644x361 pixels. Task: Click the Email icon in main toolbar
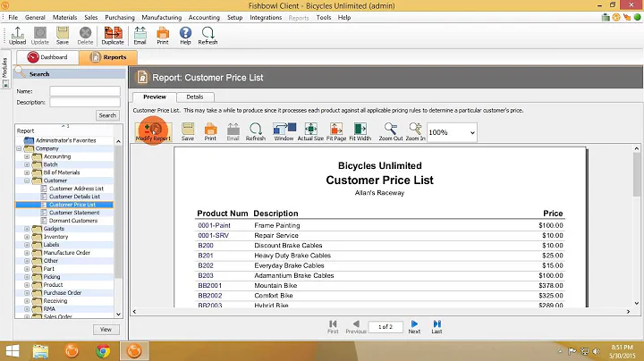pyautogui.click(x=140, y=36)
